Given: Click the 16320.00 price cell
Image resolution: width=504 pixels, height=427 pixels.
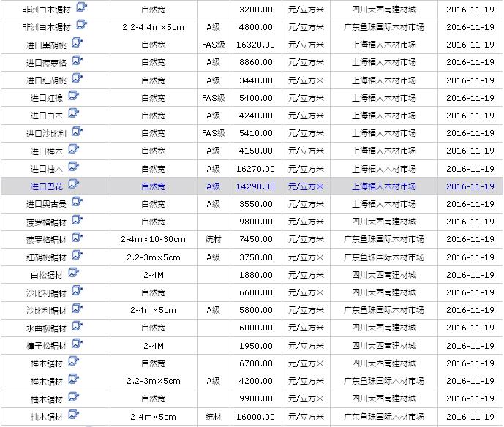Looking at the screenshot, I should pos(256,45).
